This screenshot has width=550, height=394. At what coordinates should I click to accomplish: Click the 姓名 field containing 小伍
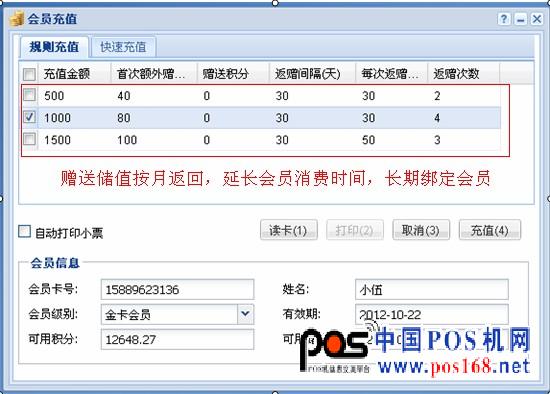point(431,289)
